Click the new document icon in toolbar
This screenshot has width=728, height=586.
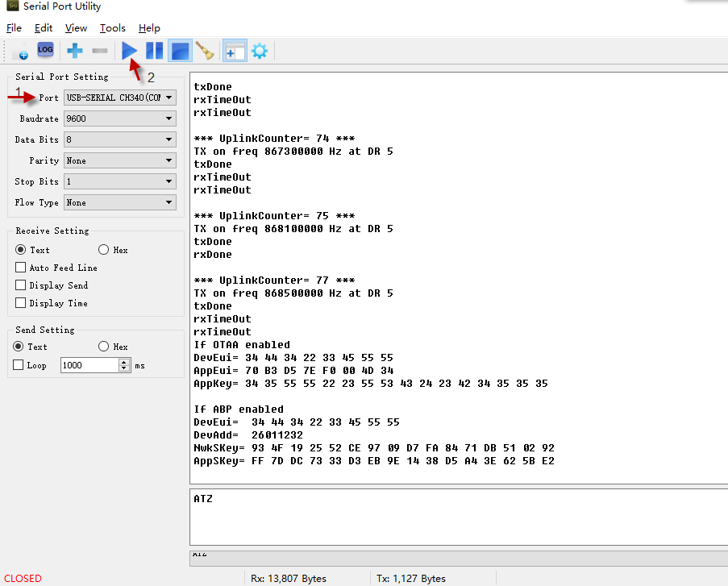point(20,51)
